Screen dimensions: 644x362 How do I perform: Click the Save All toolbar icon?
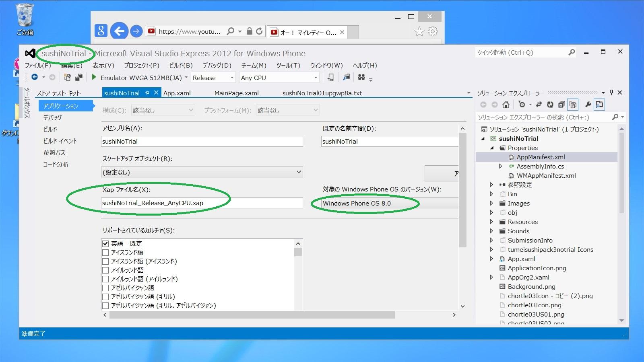click(x=79, y=77)
